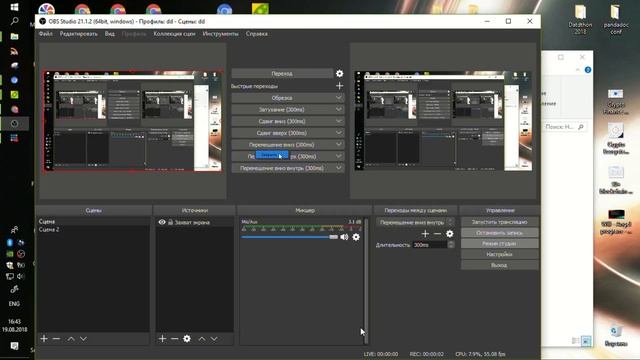The image size is (640, 360).
Task: Click the program output thumbnail on right
Action: click(443, 120)
